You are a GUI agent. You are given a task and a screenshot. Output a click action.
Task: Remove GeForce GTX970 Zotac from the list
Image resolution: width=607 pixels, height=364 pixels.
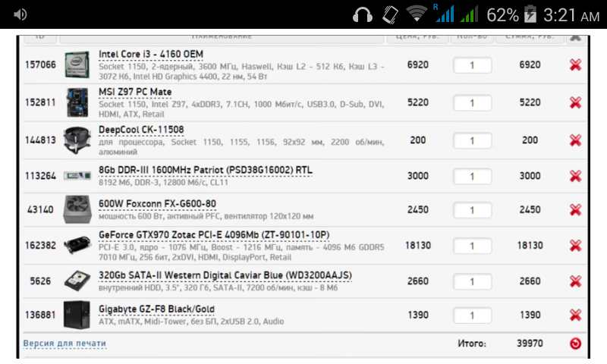coord(575,246)
